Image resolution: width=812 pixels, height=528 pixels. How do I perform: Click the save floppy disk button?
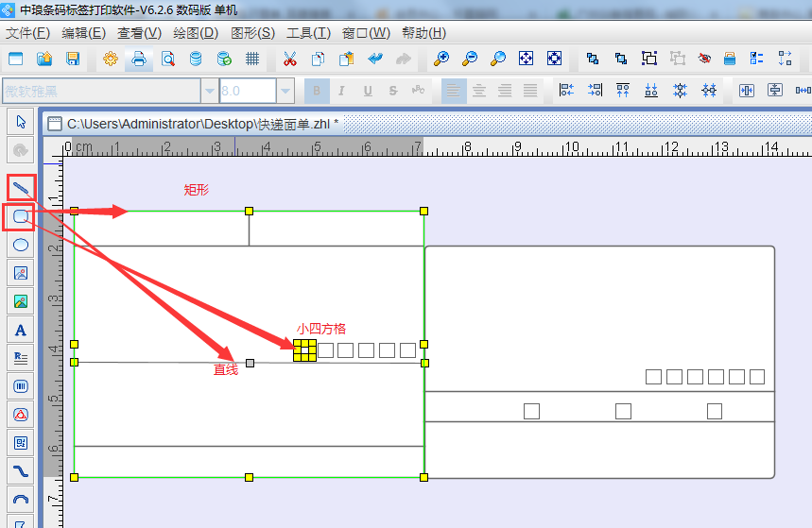(x=73, y=59)
